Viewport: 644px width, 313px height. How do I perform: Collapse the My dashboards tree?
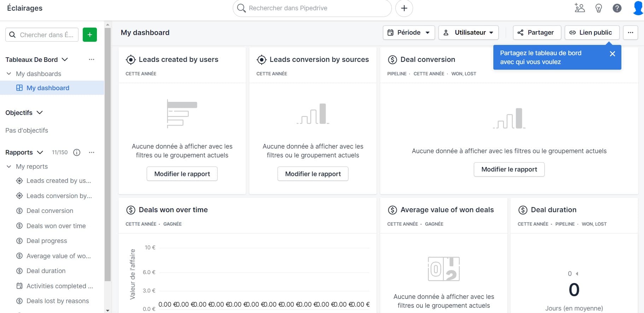click(x=9, y=74)
